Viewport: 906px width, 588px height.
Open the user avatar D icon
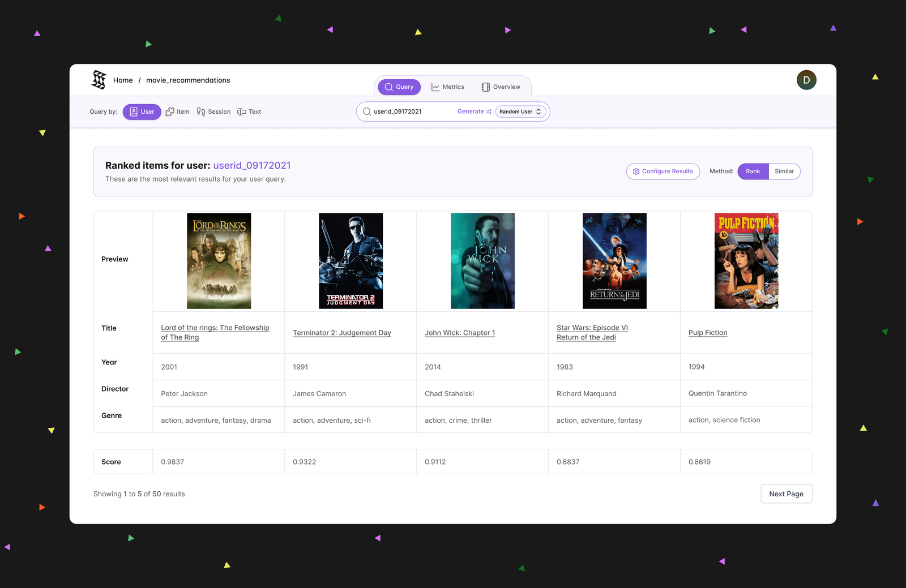pyautogui.click(x=806, y=80)
